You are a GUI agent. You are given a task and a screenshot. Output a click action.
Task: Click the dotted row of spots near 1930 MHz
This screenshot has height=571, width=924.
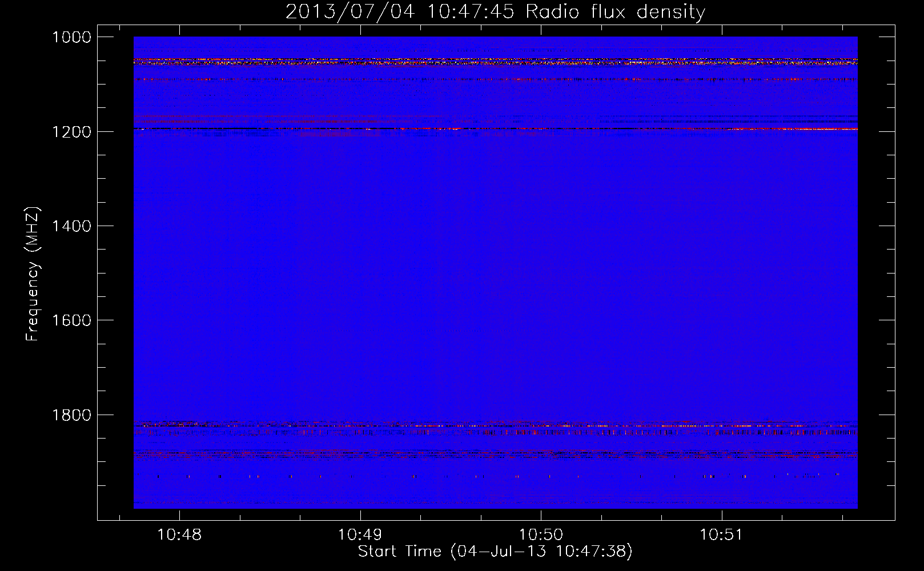pos(495,476)
